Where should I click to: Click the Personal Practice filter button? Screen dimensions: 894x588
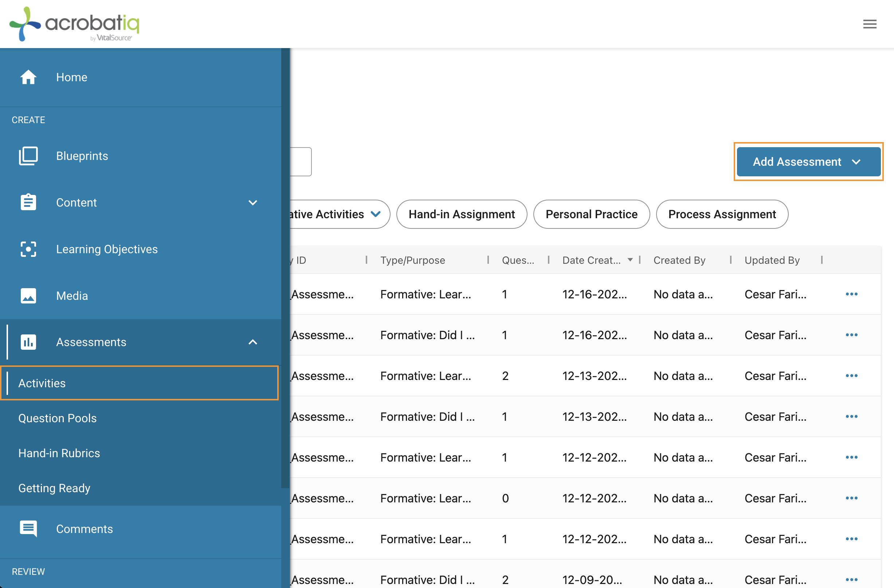pyautogui.click(x=591, y=214)
